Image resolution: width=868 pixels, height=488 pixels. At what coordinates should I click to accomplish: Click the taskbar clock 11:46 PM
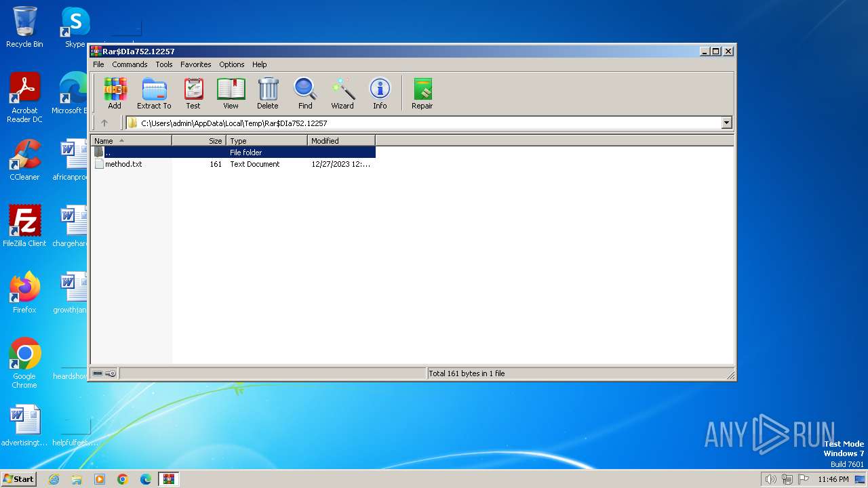point(833,479)
